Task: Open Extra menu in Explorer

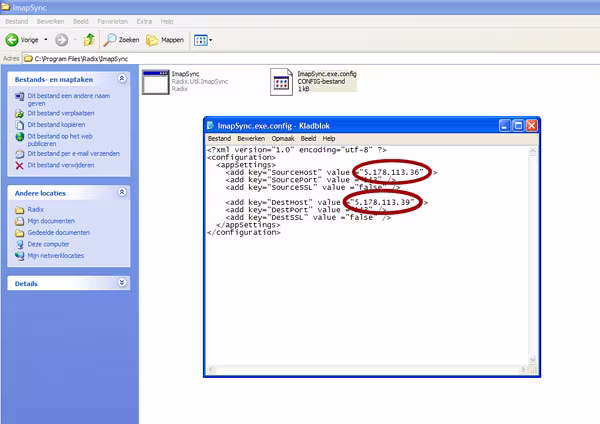Action: 144,21
